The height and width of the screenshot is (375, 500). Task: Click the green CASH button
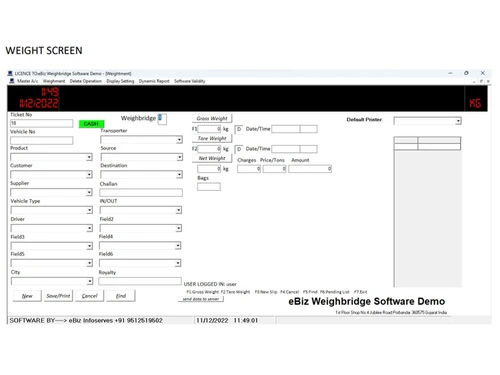(x=91, y=124)
